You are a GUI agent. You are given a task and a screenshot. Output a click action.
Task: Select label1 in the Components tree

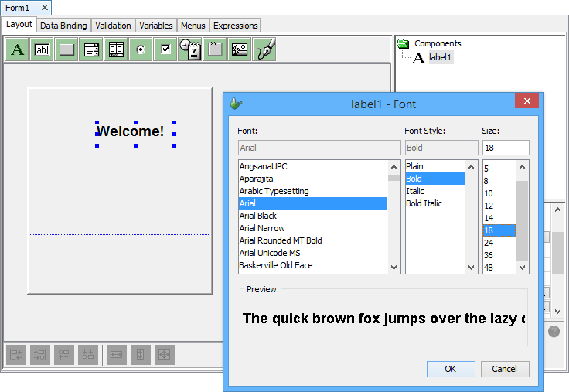[441, 57]
